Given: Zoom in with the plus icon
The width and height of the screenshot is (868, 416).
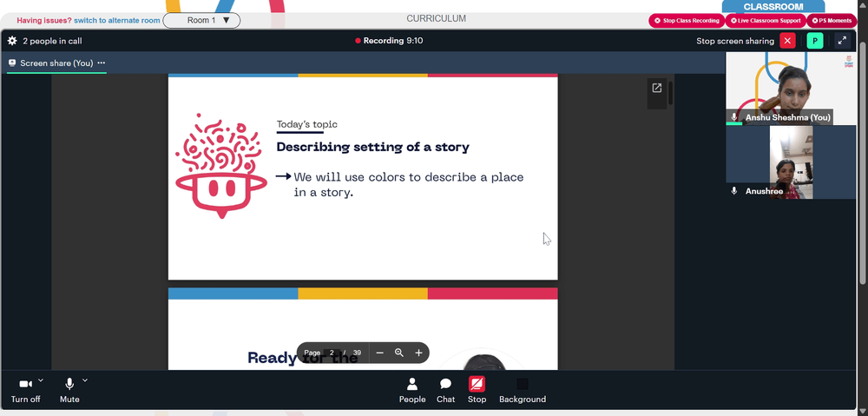Looking at the screenshot, I should (418, 353).
